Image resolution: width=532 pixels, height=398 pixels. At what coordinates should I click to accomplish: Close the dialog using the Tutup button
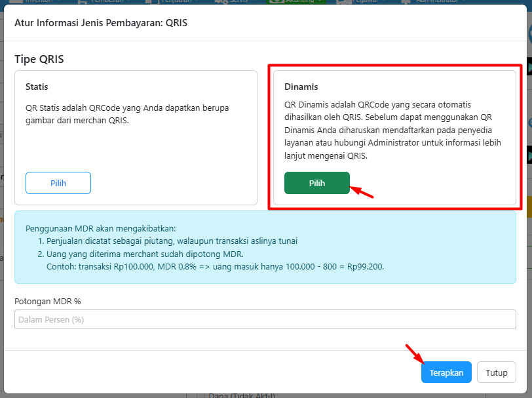point(496,372)
